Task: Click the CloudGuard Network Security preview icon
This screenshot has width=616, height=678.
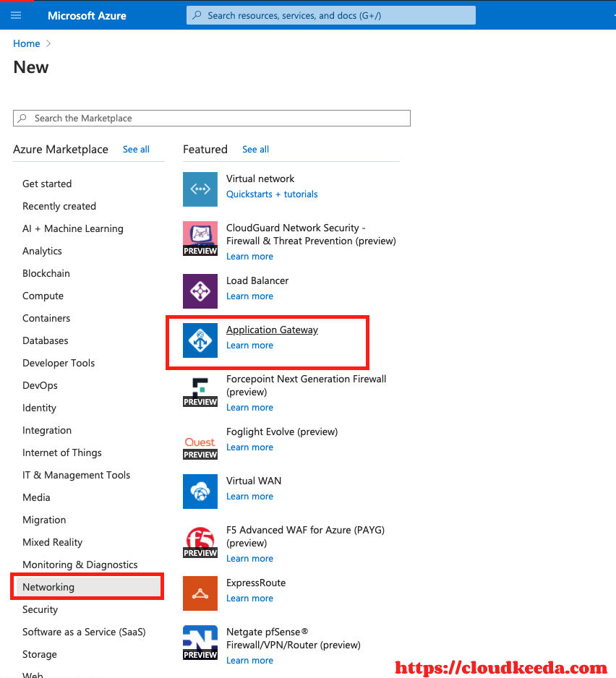Action: tap(200, 239)
